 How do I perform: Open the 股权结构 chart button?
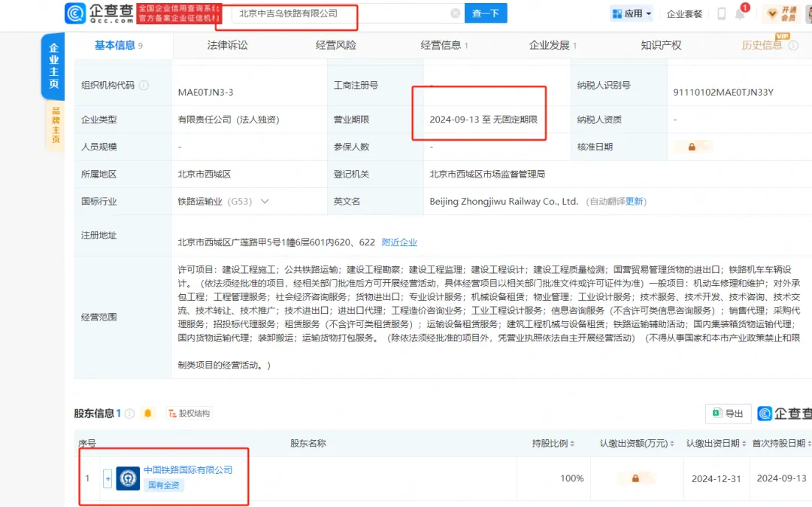pos(189,413)
